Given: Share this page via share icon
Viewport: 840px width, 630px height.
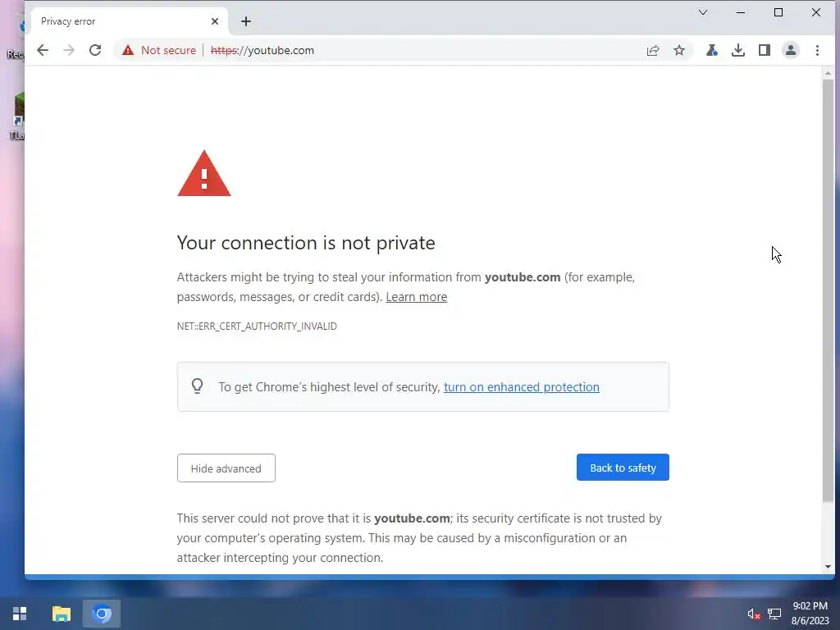Looking at the screenshot, I should (653, 50).
